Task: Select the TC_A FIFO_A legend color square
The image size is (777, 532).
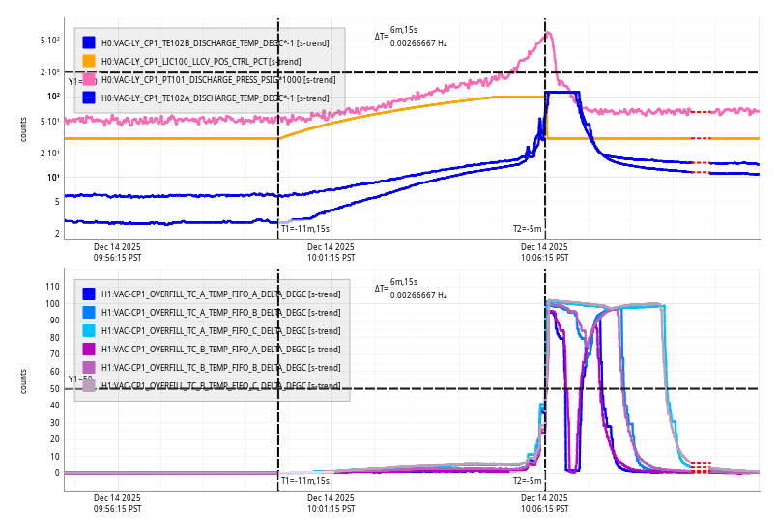Action: coord(89,294)
